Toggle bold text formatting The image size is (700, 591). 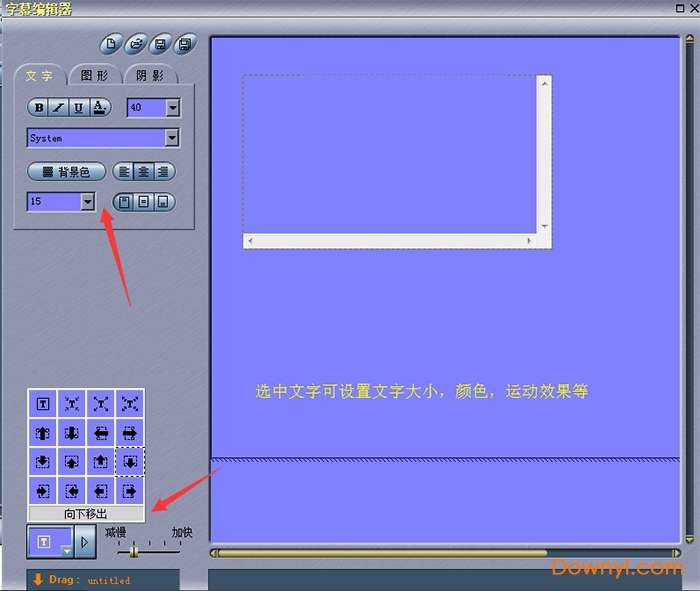click(x=39, y=108)
